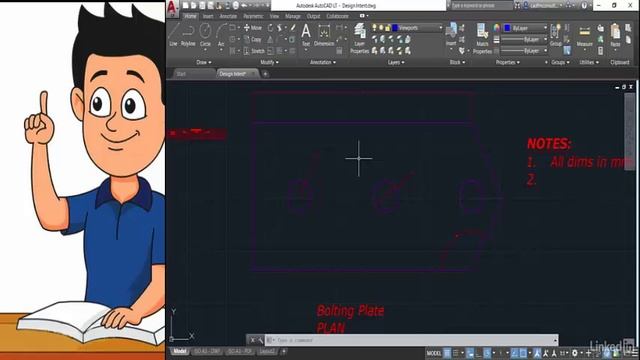Expand the Block panel
Viewport: 640px width, 360px height.
tap(457, 62)
